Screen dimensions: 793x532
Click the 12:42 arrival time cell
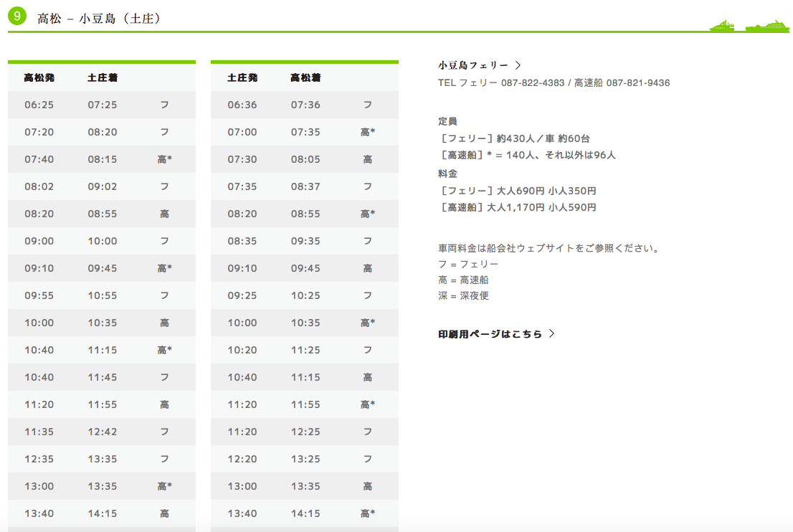(x=103, y=432)
